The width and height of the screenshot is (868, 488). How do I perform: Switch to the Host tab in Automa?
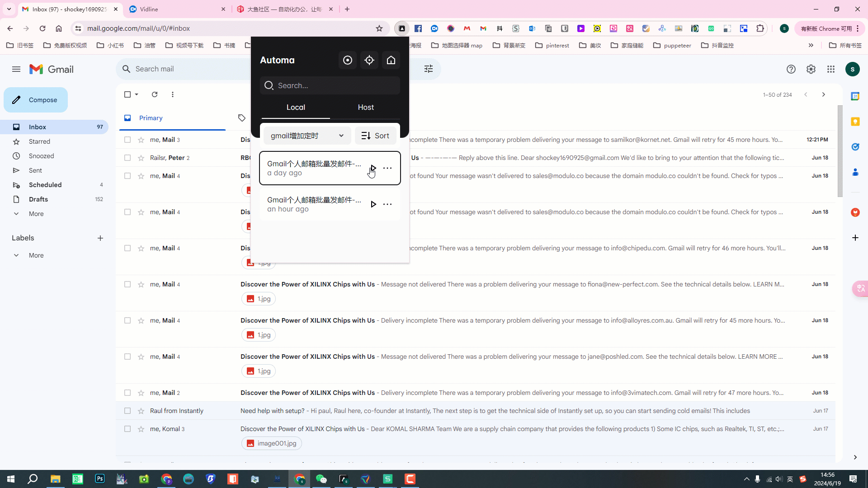(365, 107)
